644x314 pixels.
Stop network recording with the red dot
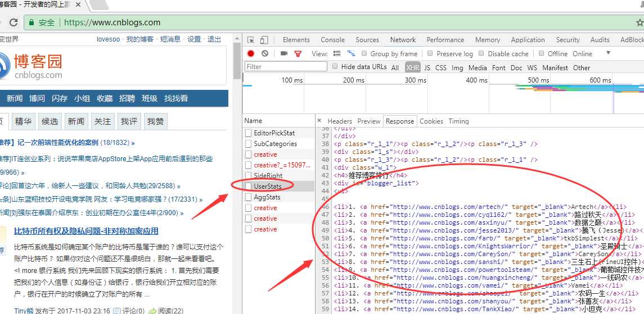[251, 54]
